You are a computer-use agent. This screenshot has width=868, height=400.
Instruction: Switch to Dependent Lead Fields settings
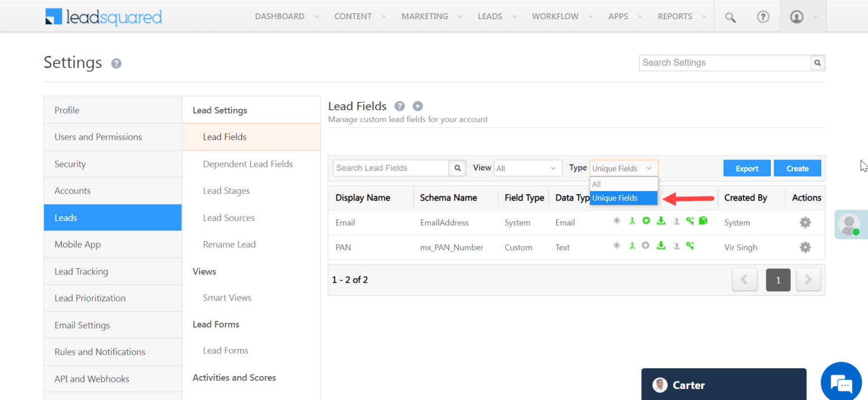pyautogui.click(x=248, y=164)
